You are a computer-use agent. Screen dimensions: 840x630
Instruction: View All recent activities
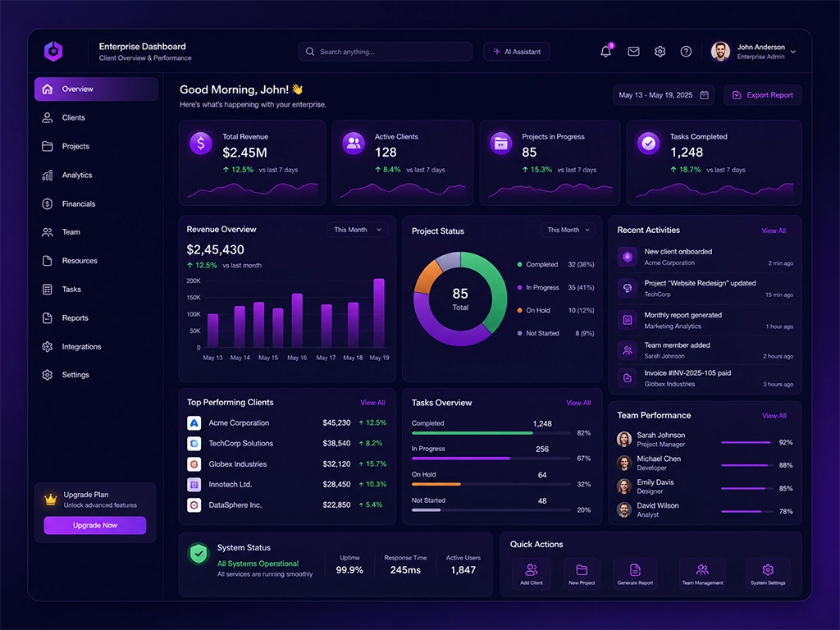point(774,231)
